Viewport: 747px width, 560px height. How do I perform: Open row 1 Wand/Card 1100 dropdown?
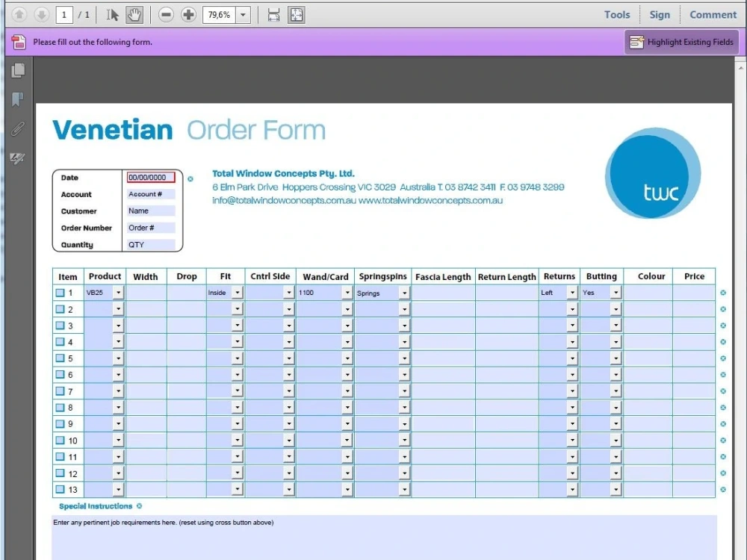(x=347, y=293)
